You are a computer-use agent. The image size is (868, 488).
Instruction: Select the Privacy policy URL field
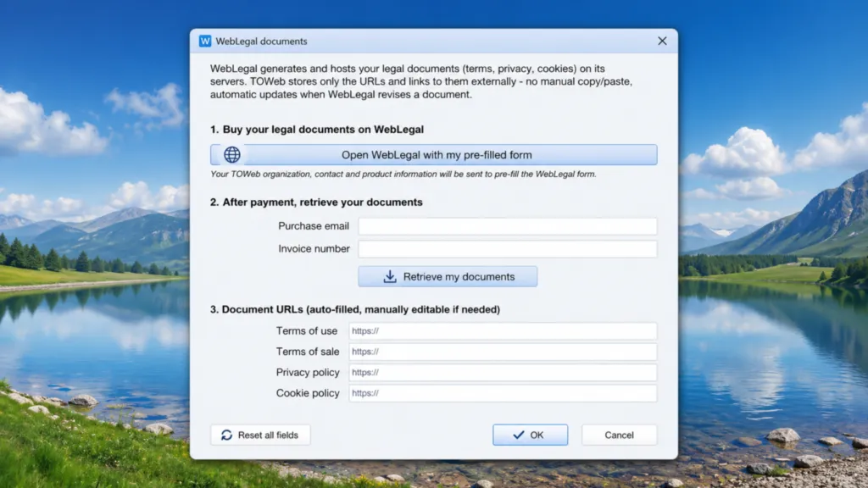pyautogui.click(x=502, y=372)
